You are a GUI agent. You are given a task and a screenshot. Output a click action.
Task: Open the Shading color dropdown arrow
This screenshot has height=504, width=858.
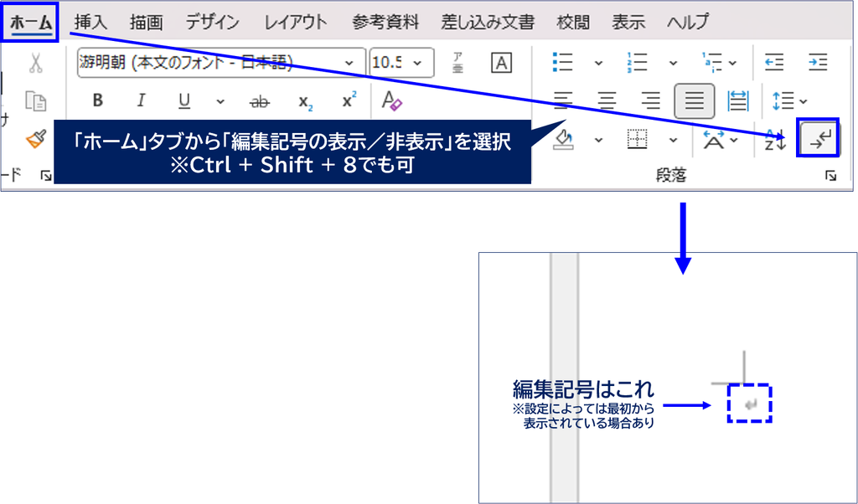click(x=598, y=141)
